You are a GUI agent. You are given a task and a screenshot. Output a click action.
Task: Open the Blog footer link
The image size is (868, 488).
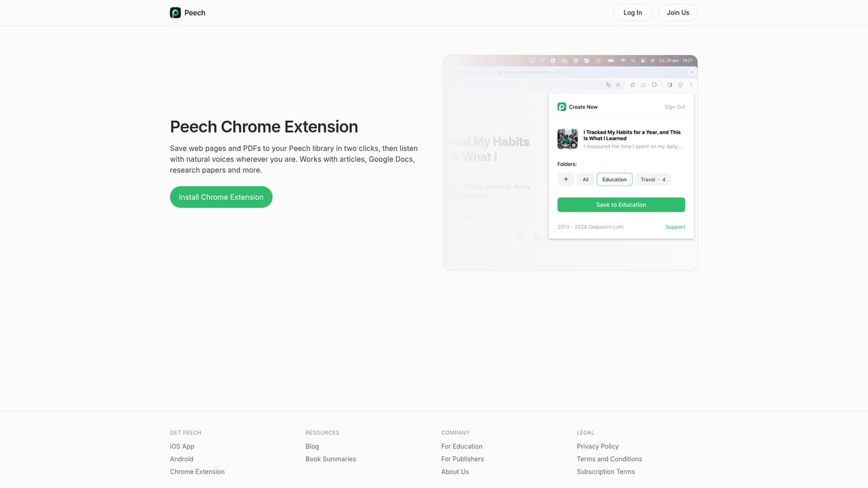tap(312, 447)
